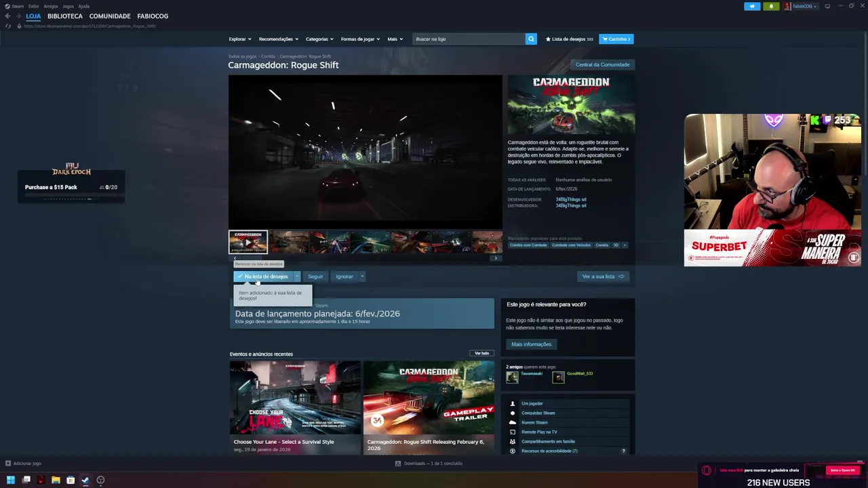Click the Central da Comunidade button

pyautogui.click(x=603, y=64)
